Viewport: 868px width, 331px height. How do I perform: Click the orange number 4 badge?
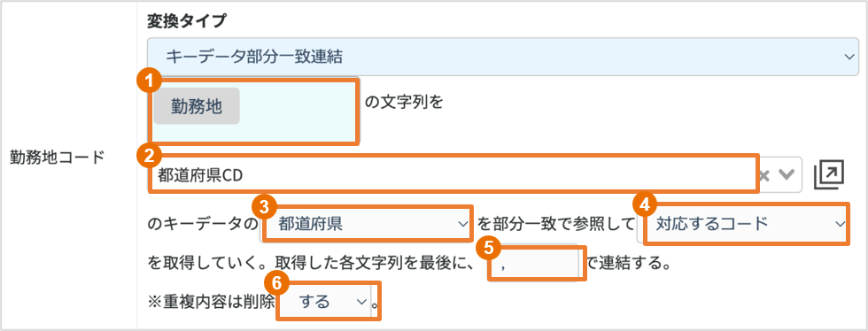coord(645,204)
